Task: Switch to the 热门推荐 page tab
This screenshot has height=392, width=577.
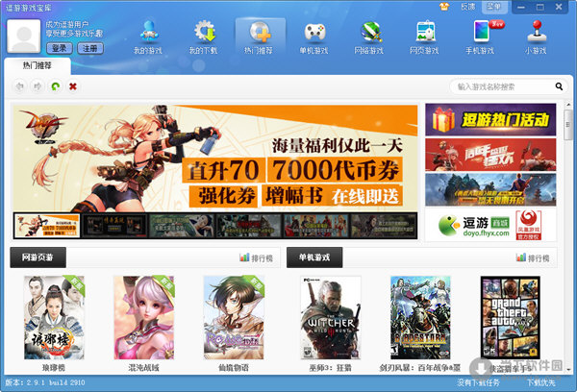Action: [29, 66]
